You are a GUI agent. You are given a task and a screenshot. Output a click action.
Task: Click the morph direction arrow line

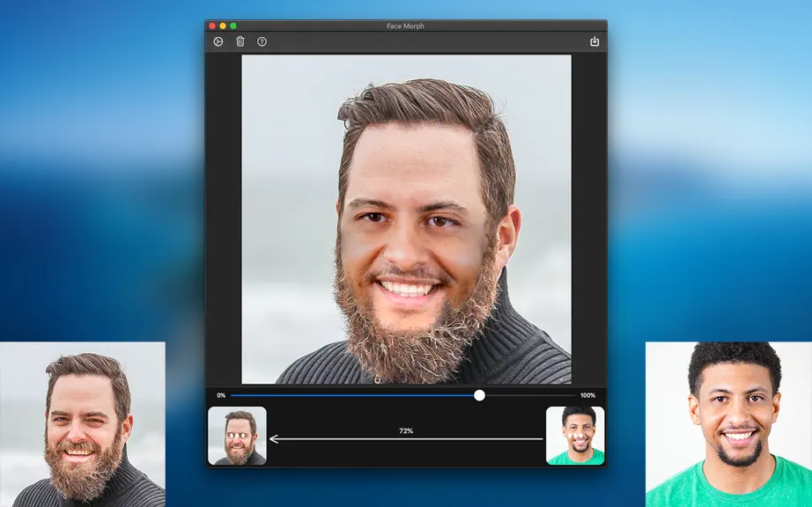407,439
